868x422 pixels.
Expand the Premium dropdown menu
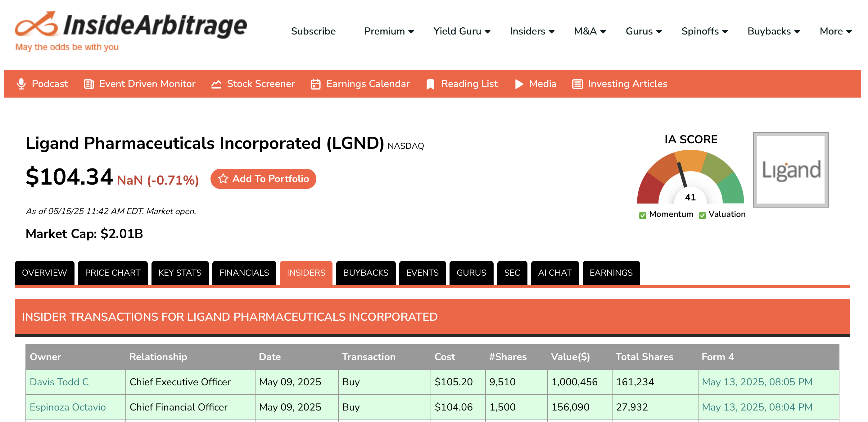389,31
